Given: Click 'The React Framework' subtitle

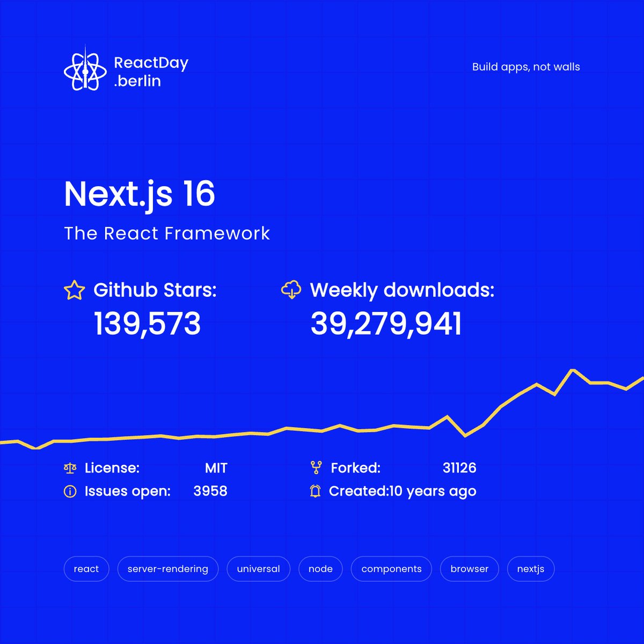Looking at the screenshot, I should click(167, 233).
